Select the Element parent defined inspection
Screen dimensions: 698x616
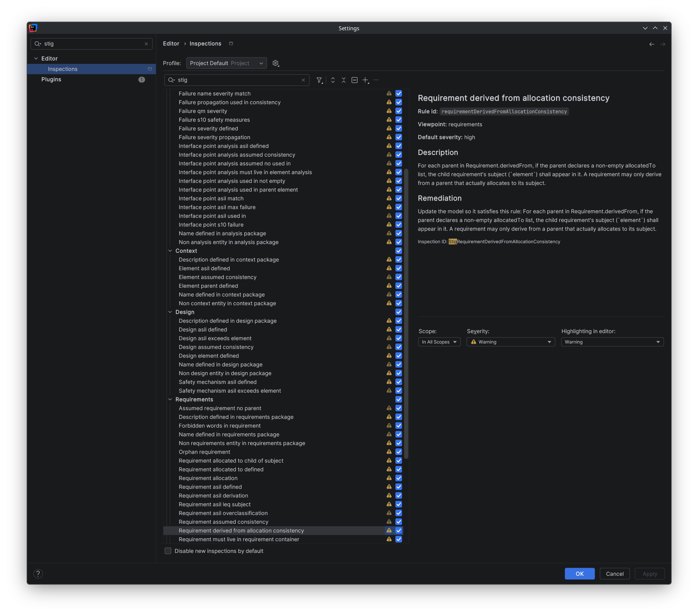point(283,286)
